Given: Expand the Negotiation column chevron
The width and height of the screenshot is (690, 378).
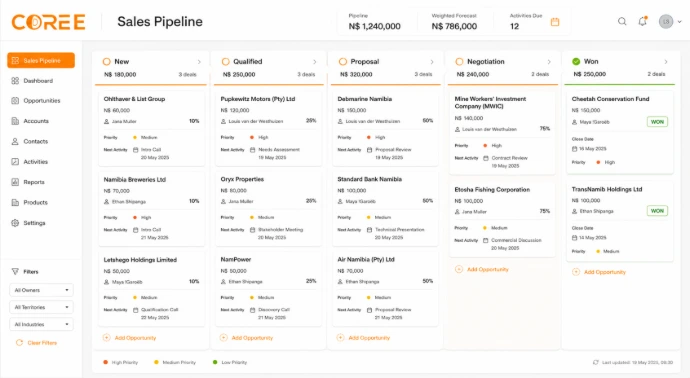Looking at the screenshot, I should click(x=549, y=62).
